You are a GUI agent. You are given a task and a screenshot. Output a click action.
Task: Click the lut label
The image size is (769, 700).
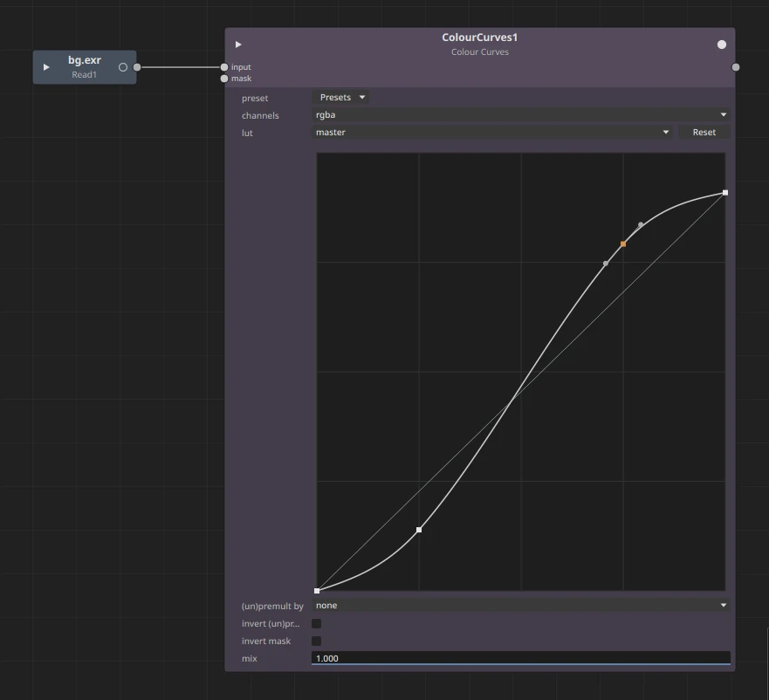(247, 133)
